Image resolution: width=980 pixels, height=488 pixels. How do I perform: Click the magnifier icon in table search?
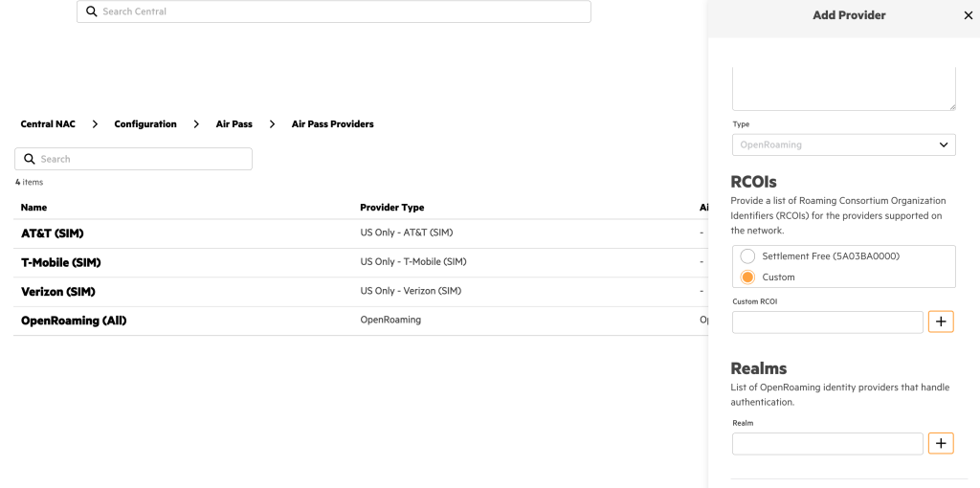click(x=30, y=159)
